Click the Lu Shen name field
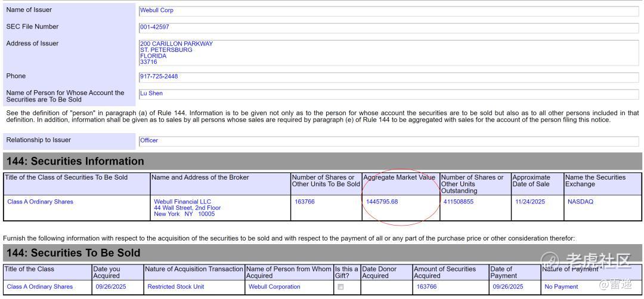644x299 pixels. 389,94
